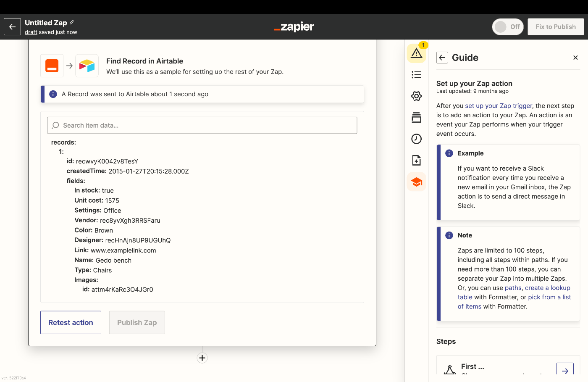Image resolution: width=588 pixels, height=382 pixels.
Task: Go back using the header arrow button
Action: coord(12,27)
